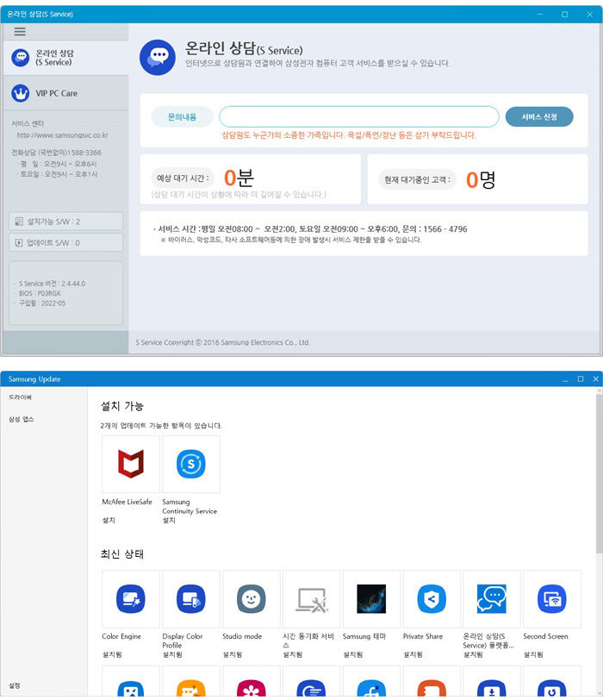The width and height of the screenshot is (603, 700).
Task: Focus the 문의내용 inquiry text field
Action: [359, 116]
